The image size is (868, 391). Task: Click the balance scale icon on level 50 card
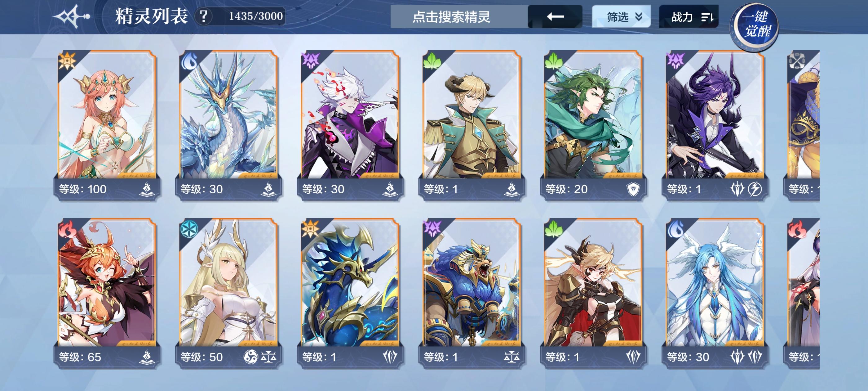click(268, 357)
